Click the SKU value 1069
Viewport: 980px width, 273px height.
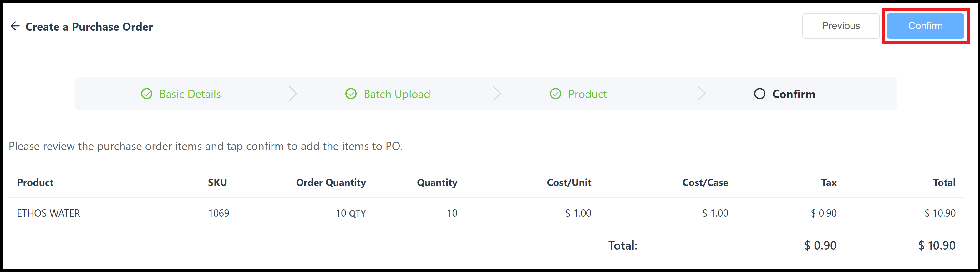(218, 213)
